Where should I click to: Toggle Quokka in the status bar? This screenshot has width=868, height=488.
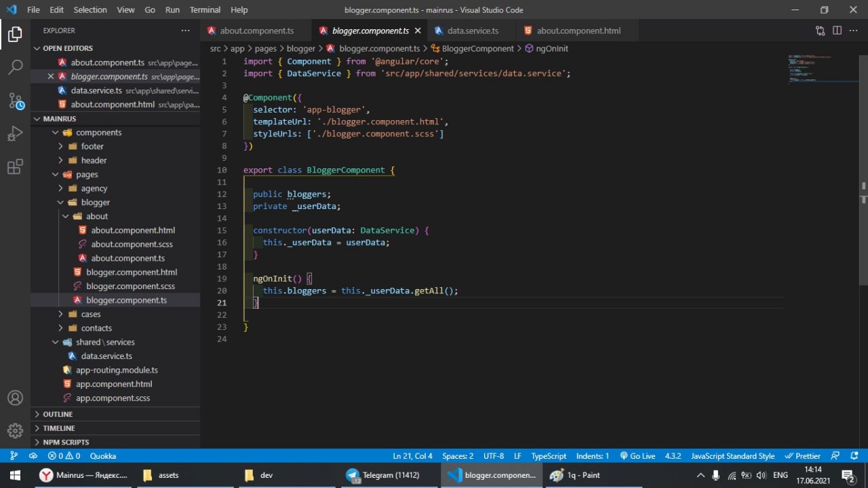click(103, 456)
